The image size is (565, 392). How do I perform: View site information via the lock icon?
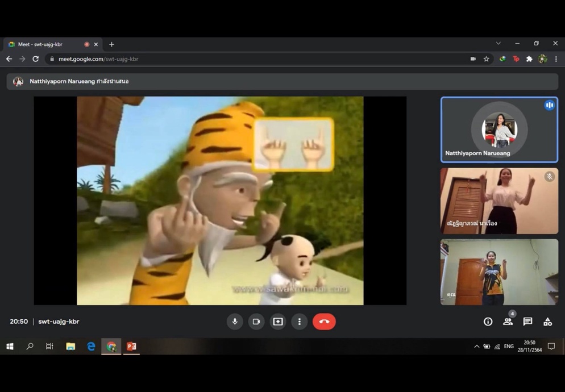pos(52,59)
